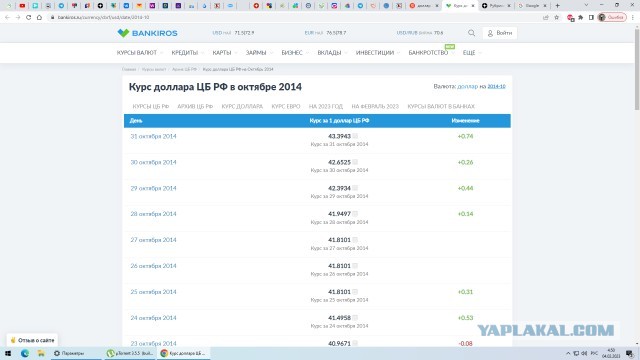Click the Отзыв о сайте feedback button
The width and height of the screenshot is (640, 360).
pyautogui.click(x=32, y=340)
